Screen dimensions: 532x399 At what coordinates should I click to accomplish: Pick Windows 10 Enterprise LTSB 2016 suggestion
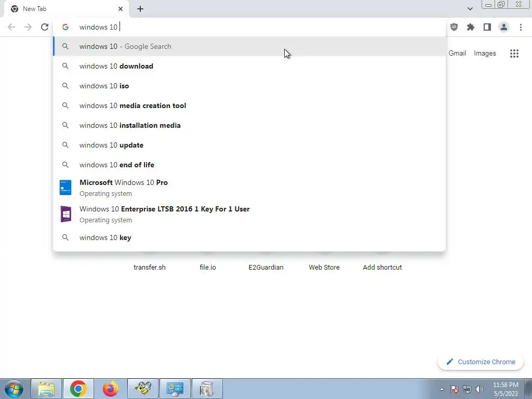249,214
